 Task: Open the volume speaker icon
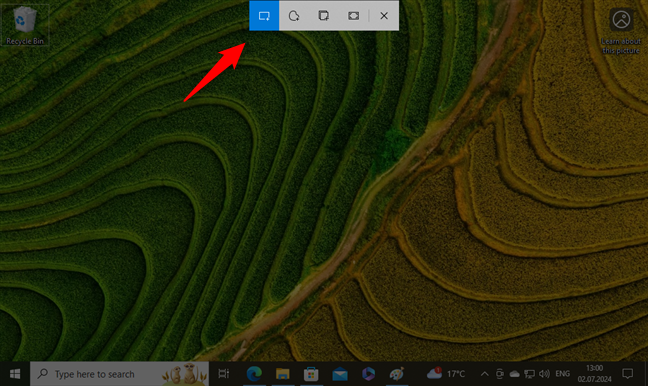point(544,374)
